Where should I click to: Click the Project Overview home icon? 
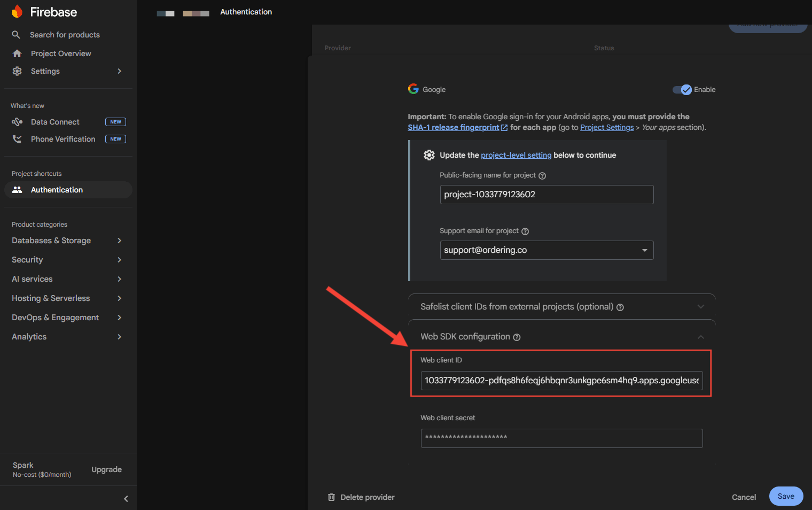point(17,53)
